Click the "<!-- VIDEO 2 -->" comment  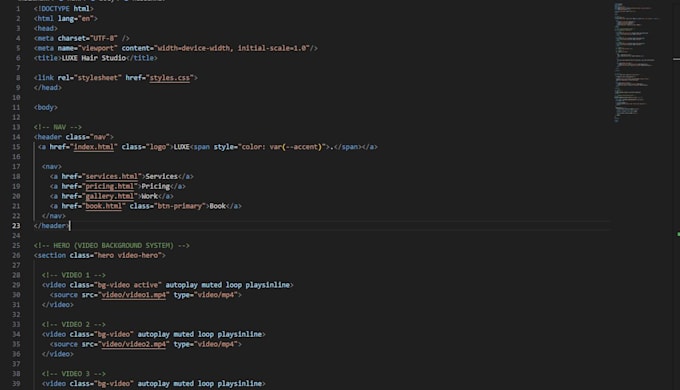(x=74, y=324)
